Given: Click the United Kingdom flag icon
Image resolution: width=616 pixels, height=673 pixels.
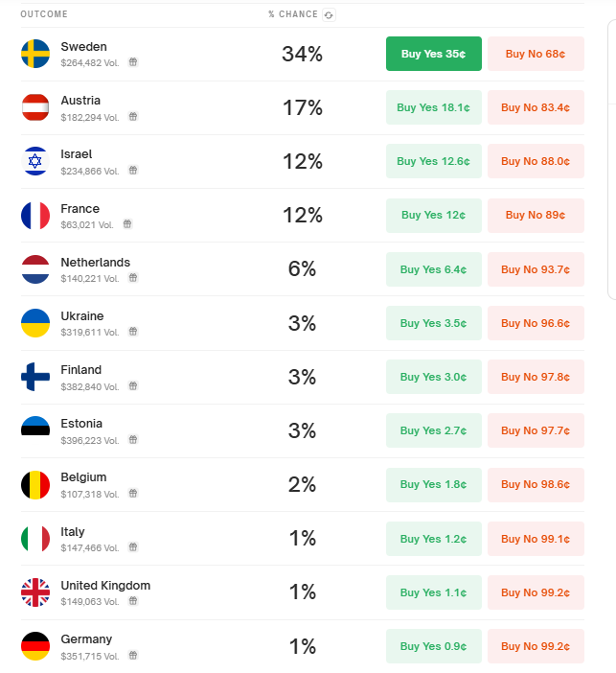Looking at the screenshot, I should (x=35, y=592).
